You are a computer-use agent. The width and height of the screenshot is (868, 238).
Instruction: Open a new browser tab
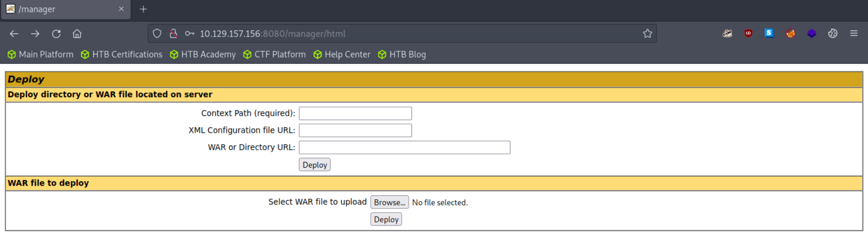(x=143, y=9)
